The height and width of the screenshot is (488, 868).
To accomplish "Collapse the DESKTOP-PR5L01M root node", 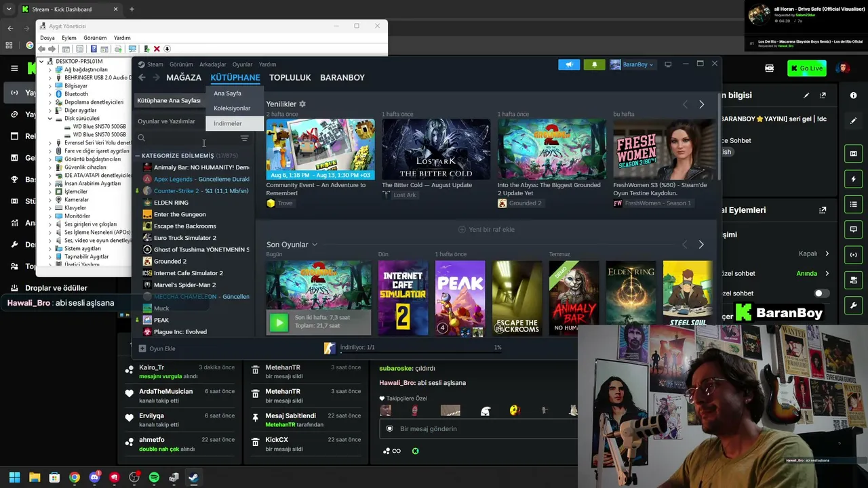I will pyautogui.click(x=41, y=62).
